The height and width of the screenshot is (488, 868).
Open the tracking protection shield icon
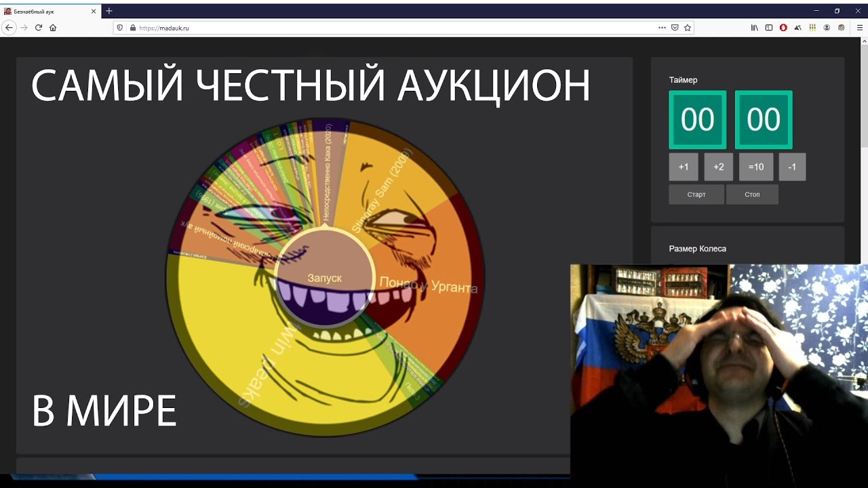coord(120,28)
